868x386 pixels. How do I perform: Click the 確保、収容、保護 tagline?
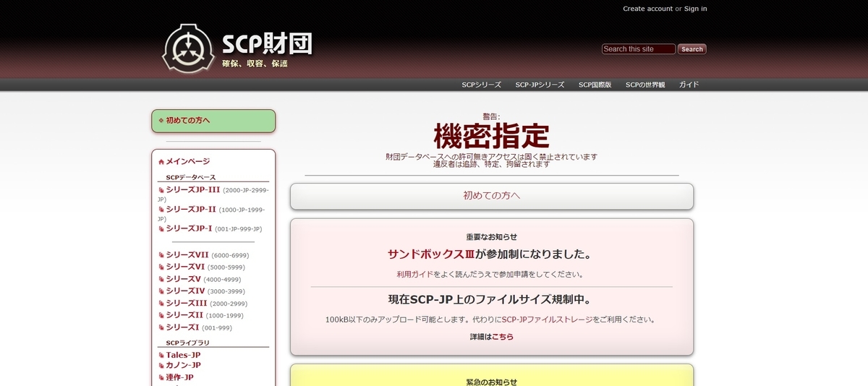[255, 64]
